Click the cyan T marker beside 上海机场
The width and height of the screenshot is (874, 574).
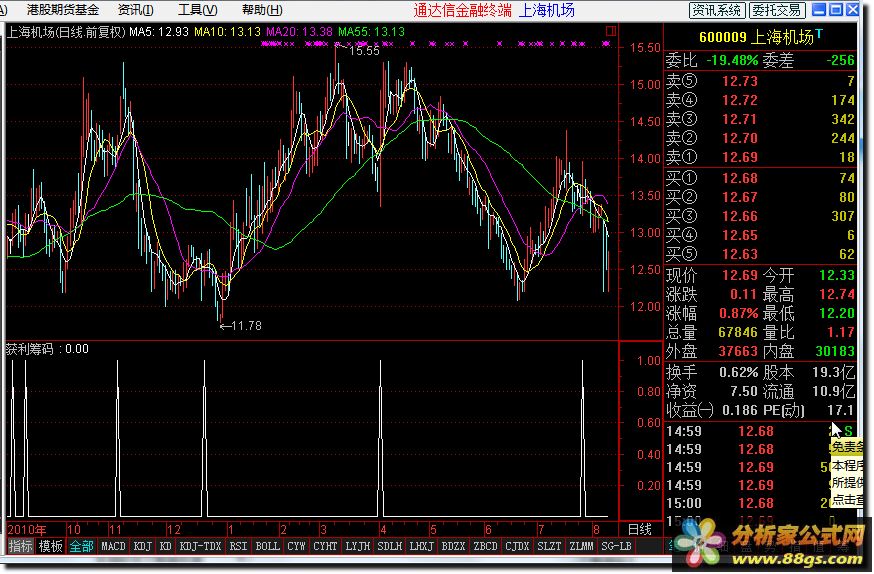(x=819, y=33)
